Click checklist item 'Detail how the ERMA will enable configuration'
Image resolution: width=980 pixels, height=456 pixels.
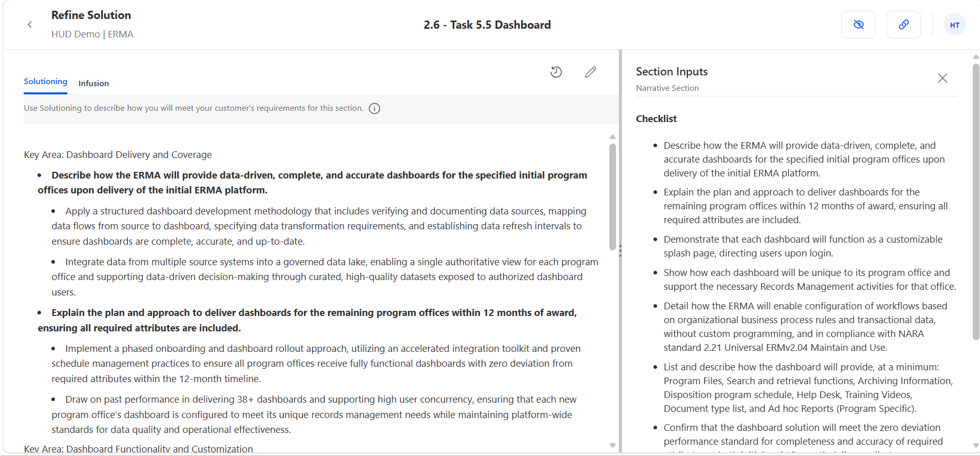click(x=805, y=327)
